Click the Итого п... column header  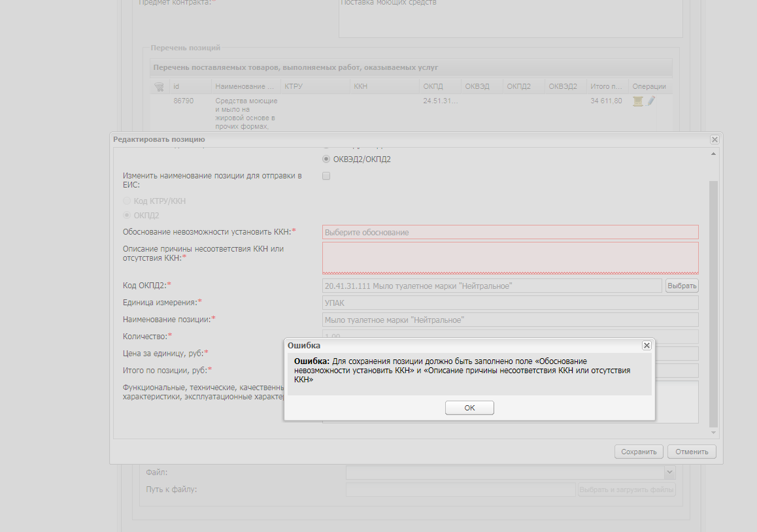607,86
